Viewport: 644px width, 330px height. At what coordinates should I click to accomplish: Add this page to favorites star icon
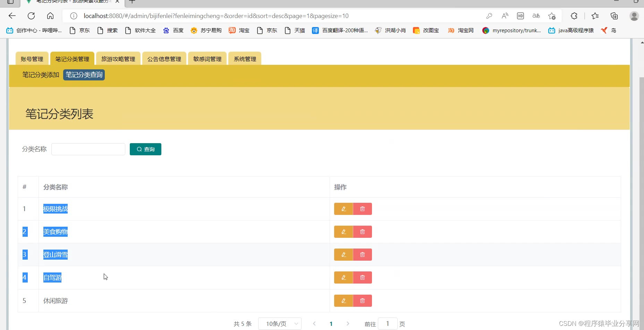click(x=552, y=16)
